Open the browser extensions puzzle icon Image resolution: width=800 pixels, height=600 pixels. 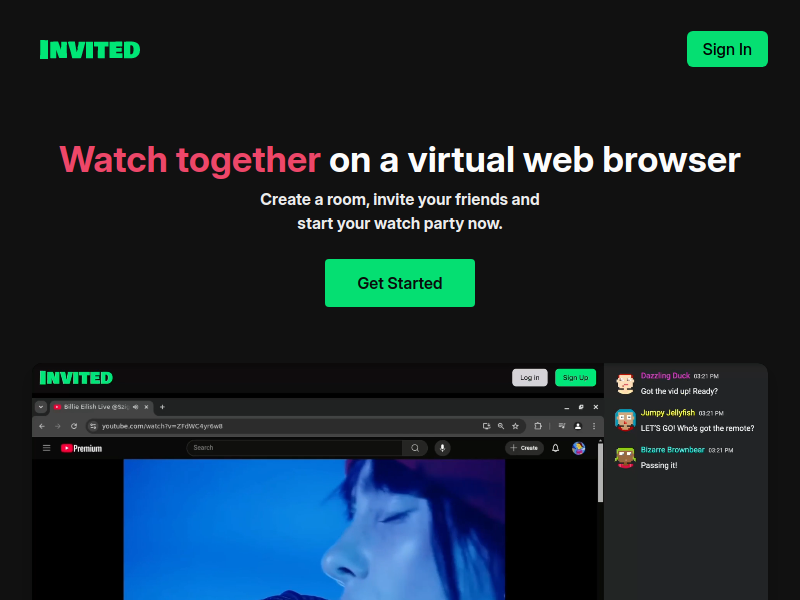538,426
